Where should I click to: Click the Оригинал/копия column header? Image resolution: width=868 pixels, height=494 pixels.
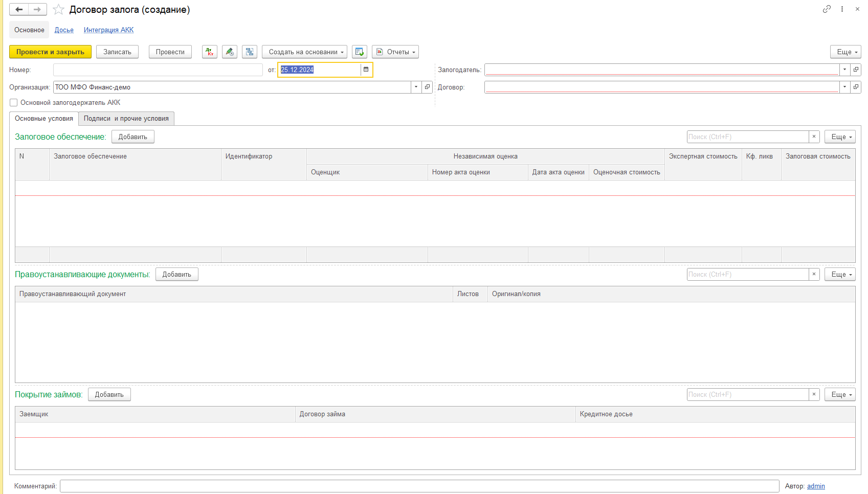click(671, 294)
